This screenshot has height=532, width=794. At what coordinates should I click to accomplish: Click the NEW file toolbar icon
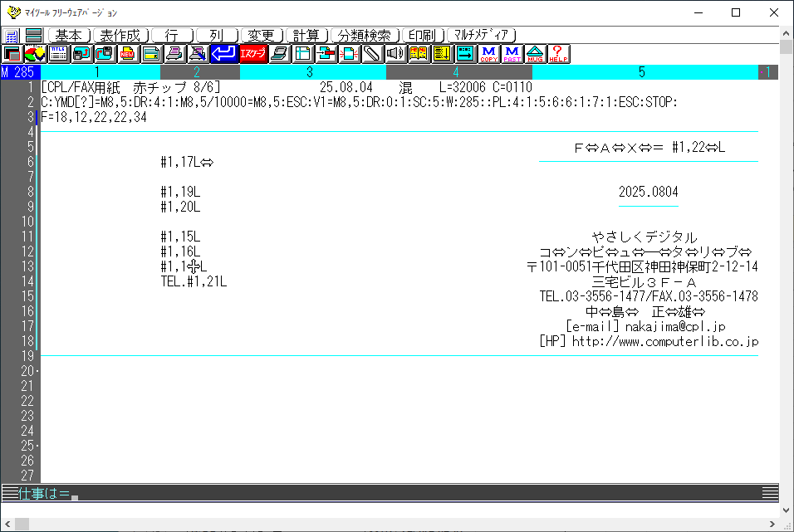[x=128, y=54]
